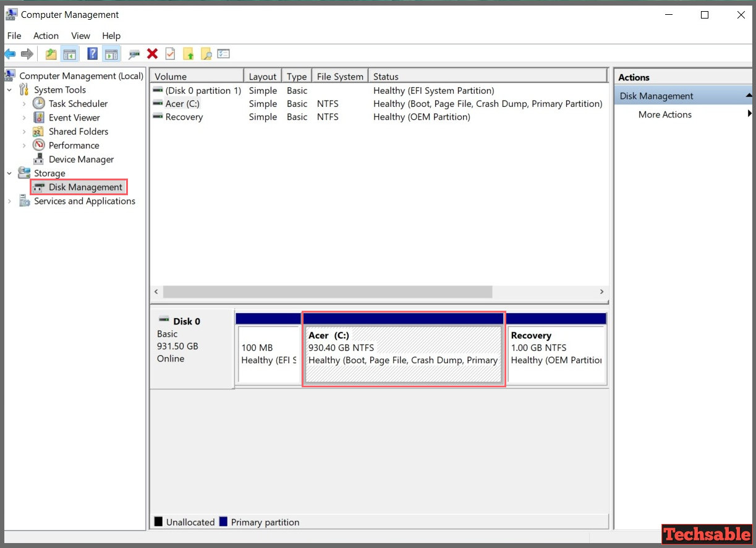This screenshot has height=548, width=756.
Task: Select the Recovery volume row
Action: [184, 117]
